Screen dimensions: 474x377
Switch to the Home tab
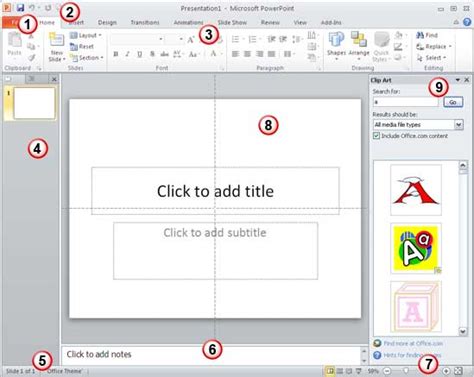pos(47,22)
